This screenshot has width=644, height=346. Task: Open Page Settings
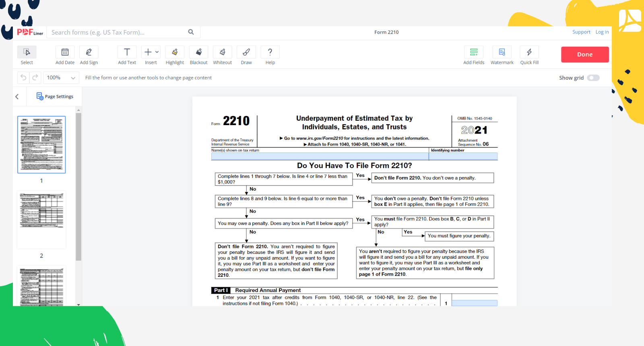pyautogui.click(x=55, y=97)
